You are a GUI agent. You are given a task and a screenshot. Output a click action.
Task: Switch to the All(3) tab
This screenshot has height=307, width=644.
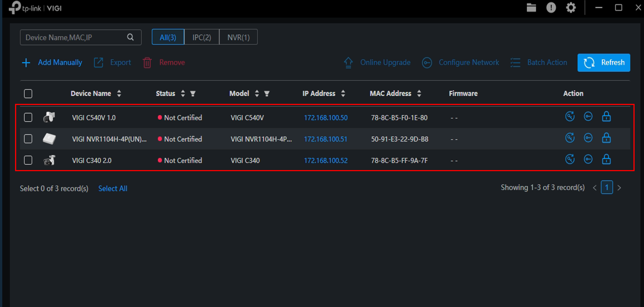coord(168,37)
